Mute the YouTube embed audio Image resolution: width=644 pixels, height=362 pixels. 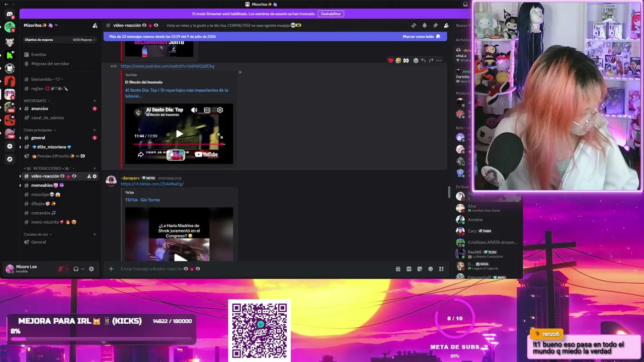pos(194,110)
